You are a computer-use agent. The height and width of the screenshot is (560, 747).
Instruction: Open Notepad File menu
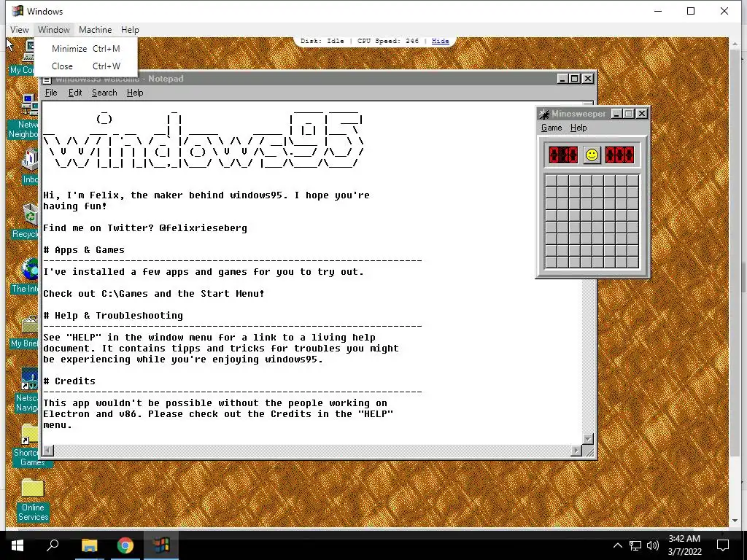[x=51, y=93]
